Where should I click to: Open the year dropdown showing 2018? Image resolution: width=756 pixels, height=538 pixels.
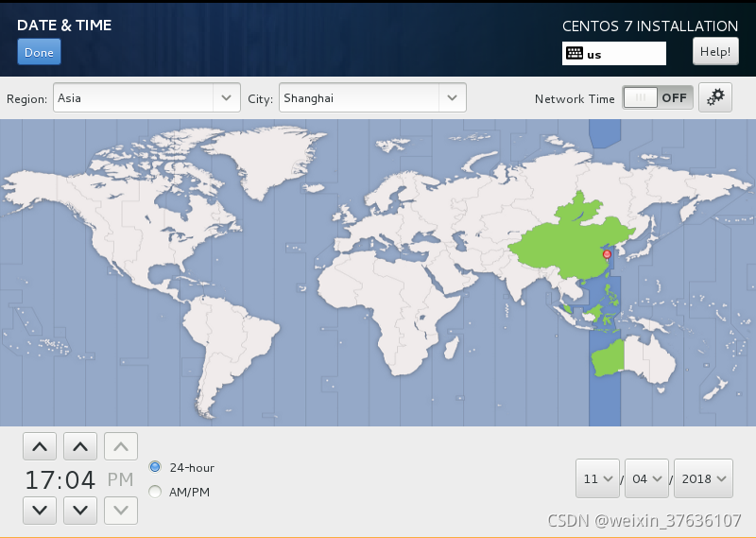[x=703, y=478]
